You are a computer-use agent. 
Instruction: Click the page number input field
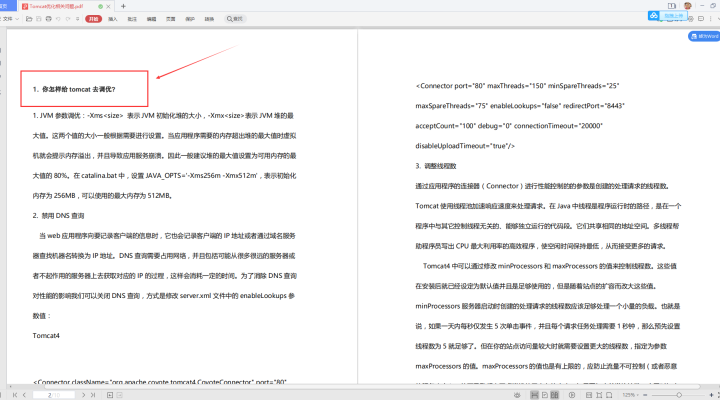click(54, 395)
